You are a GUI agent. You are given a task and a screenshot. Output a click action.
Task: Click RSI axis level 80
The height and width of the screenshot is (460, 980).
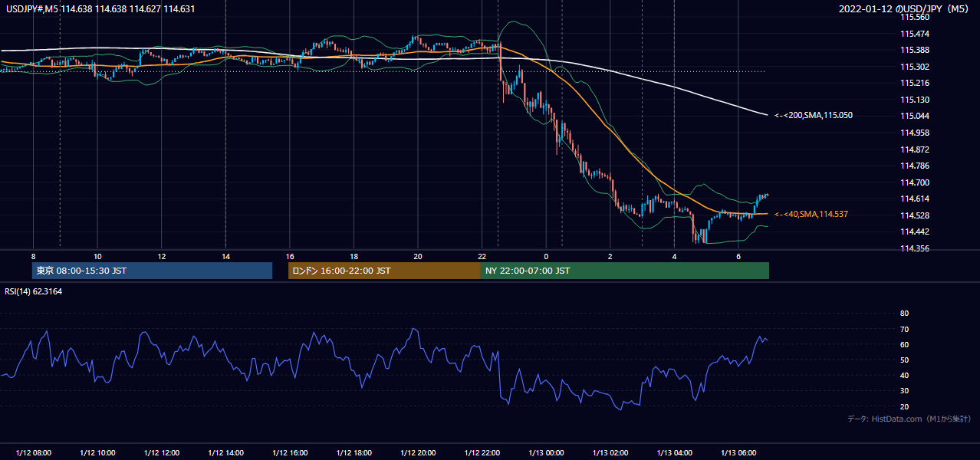click(904, 314)
